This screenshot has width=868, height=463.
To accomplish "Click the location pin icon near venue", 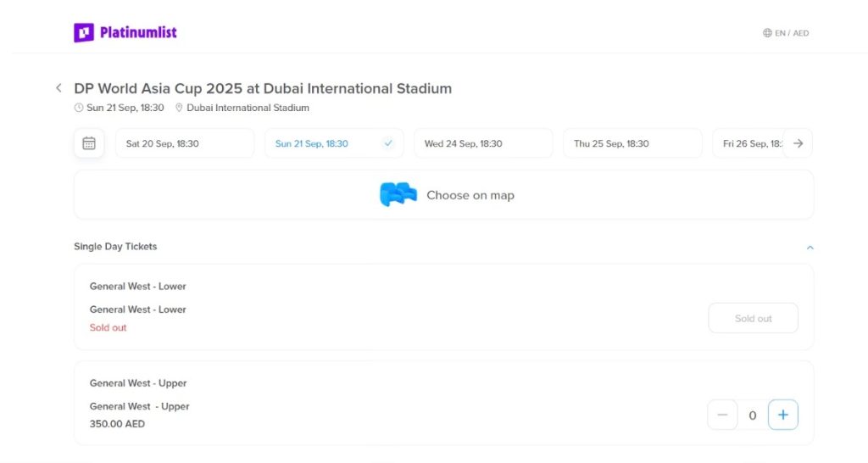I will point(179,108).
